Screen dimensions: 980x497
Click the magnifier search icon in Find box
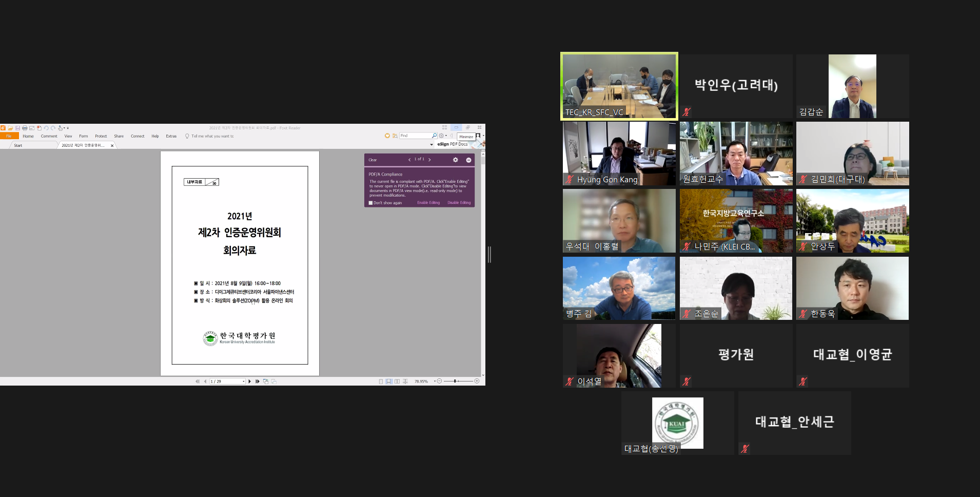[x=435, y=136]
